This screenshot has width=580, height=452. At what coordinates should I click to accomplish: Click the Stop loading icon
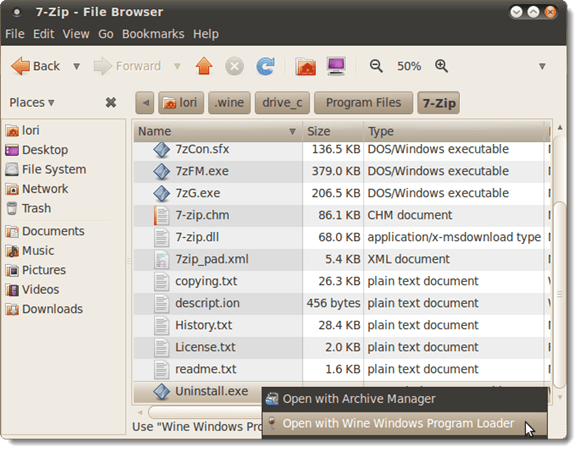tap(234, 67)
